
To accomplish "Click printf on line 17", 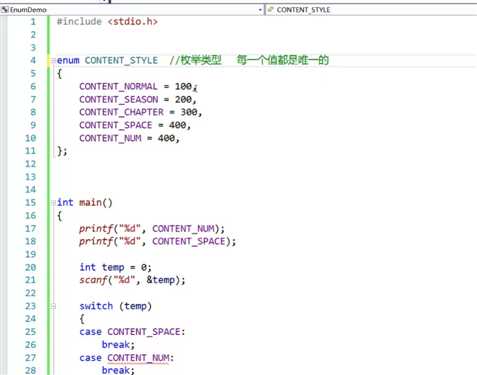I will [x=96, y=229].
